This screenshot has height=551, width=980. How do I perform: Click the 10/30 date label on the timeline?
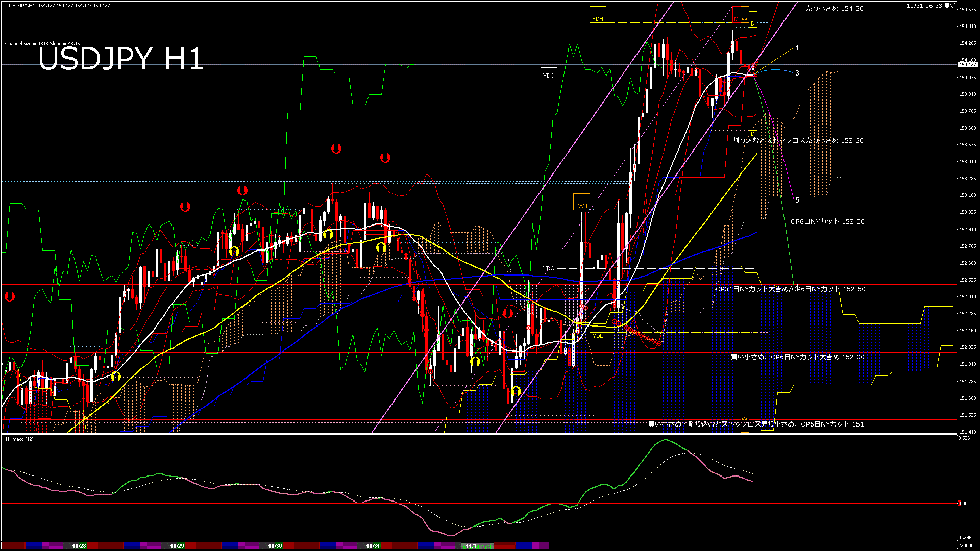point(275,545)
